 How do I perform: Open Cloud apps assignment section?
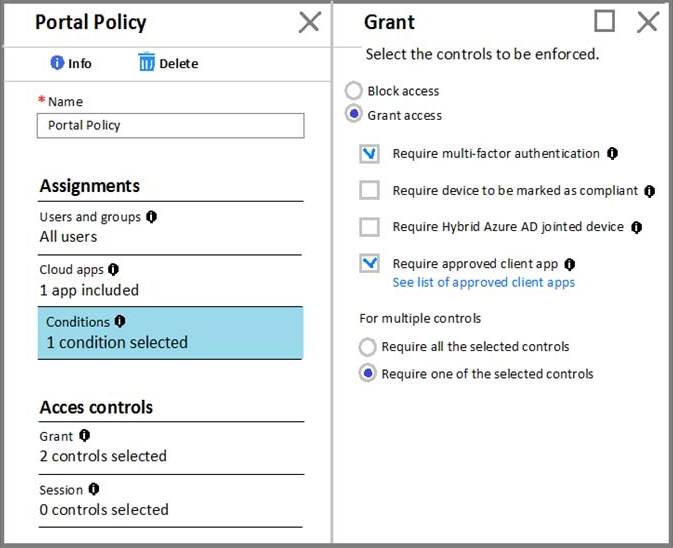tap(170, 280)
